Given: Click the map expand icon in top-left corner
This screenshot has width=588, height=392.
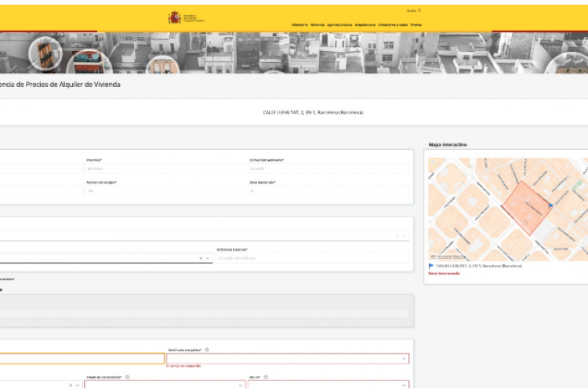Looking at the screenshot, I should tap(432, 162).
